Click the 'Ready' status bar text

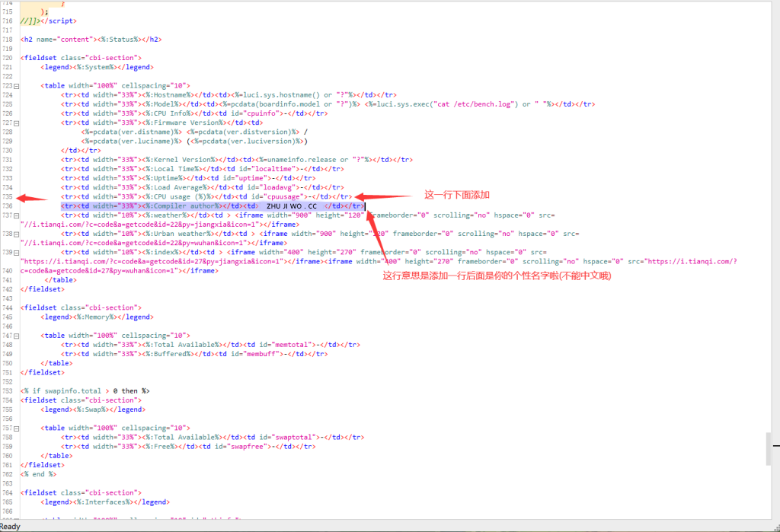11,526
